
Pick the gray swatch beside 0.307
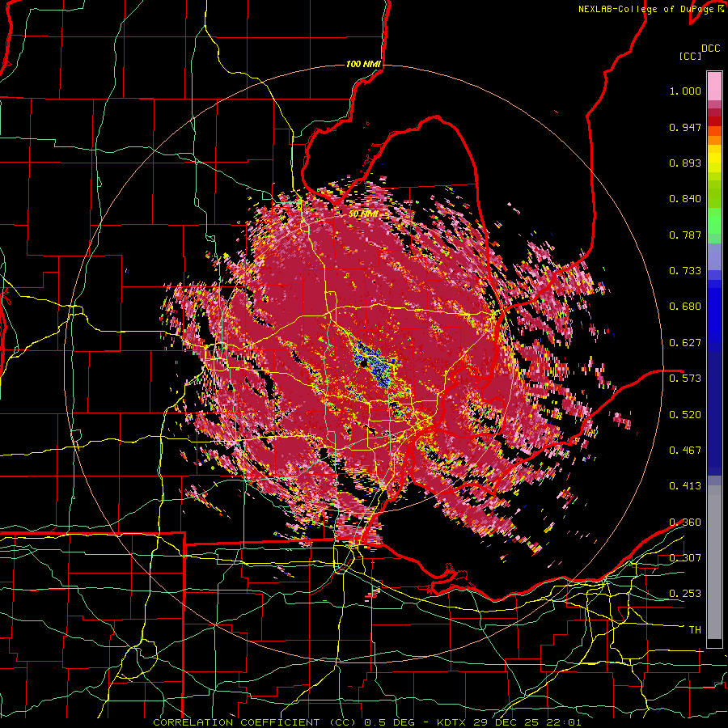[714, 560]
